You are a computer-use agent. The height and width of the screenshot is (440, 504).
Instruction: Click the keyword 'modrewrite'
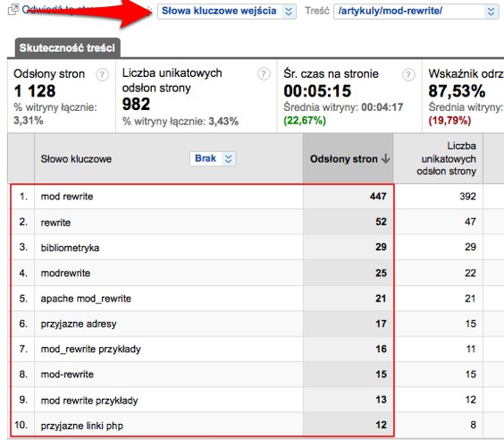pyautogui.click(x=65, y=273)
